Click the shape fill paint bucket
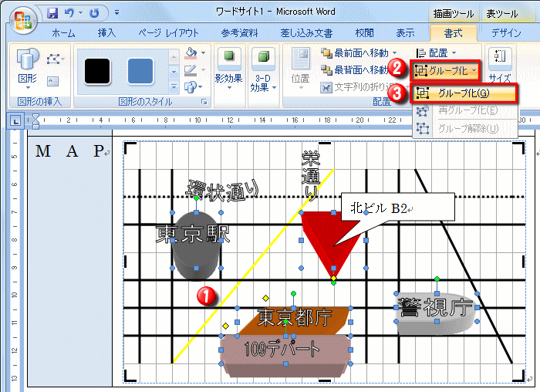Image resolution: width=540 pixels, height=392 pixels. [191, 53]
